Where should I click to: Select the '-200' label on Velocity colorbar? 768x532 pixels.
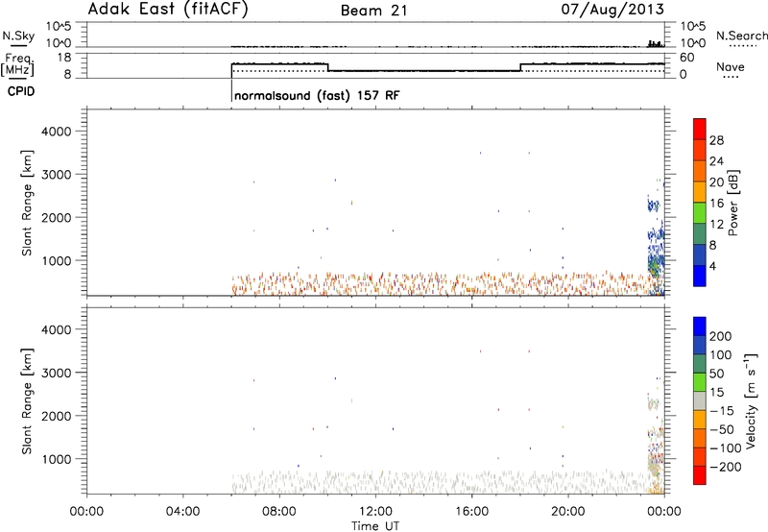(x=726, y=467)
